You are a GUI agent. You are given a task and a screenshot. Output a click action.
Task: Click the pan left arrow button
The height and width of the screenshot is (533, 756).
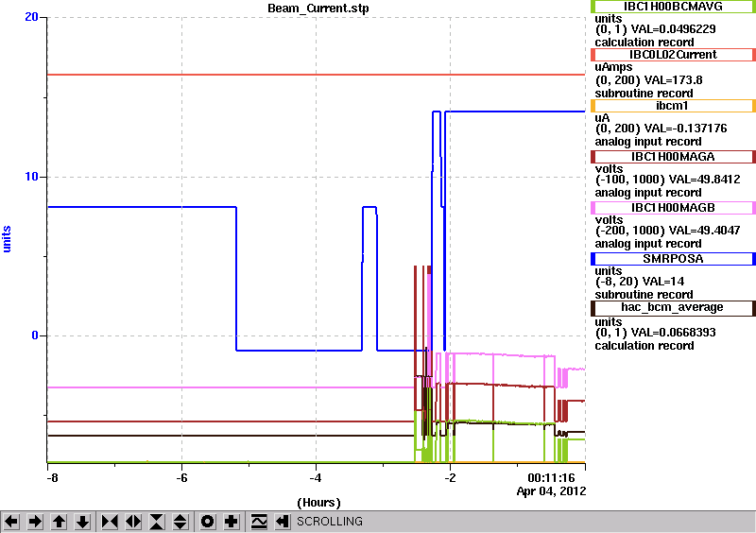tap(11, 522)
